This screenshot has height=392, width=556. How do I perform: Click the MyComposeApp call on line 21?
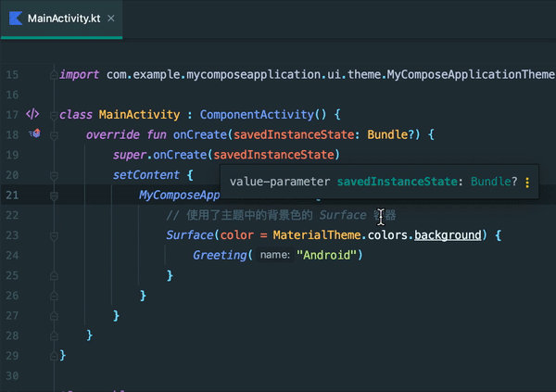180,196
